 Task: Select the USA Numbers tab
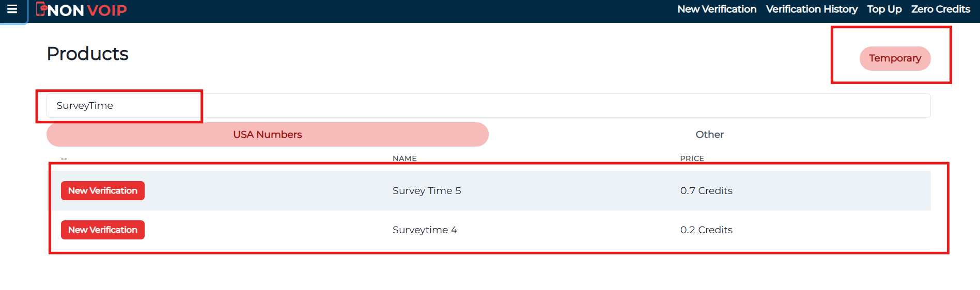[268, 135]
